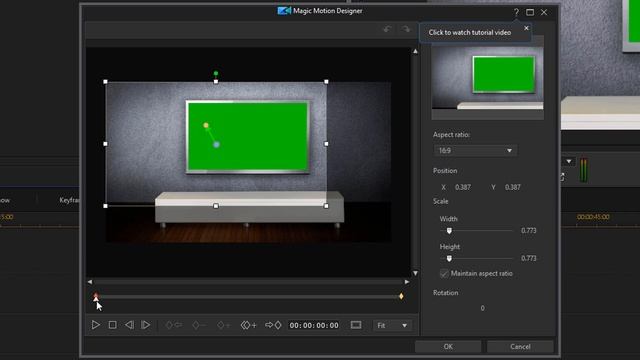Click the top-left crop corner handle
Screen dimensions: 640x360
(x=106, y=82)
